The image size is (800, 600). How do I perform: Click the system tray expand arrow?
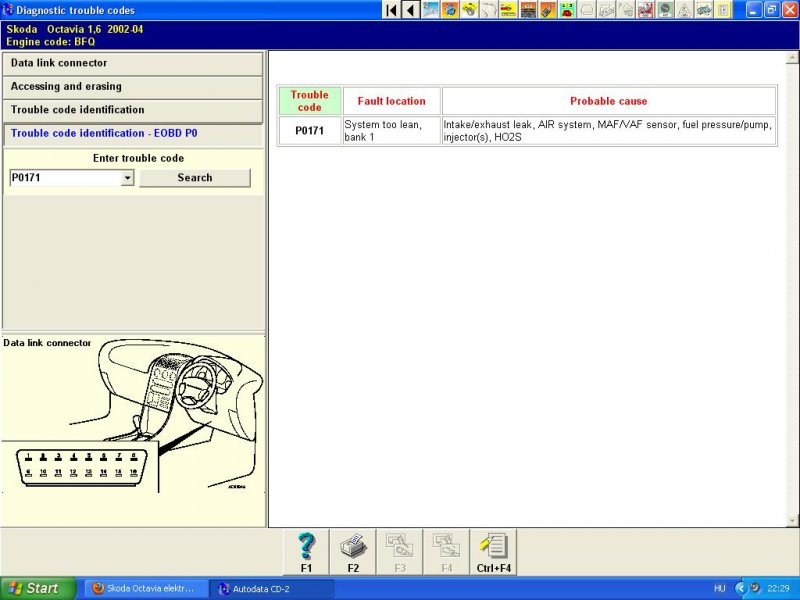click(x=740, y=588)
